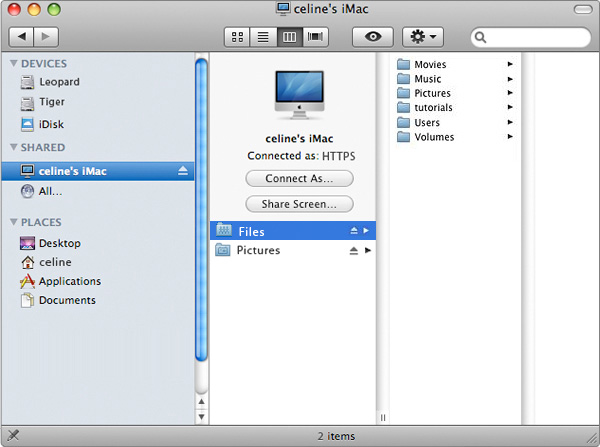600x447 pixels.
Task: Collapse the SHARED sidebar section
Action: click(14, 147)
